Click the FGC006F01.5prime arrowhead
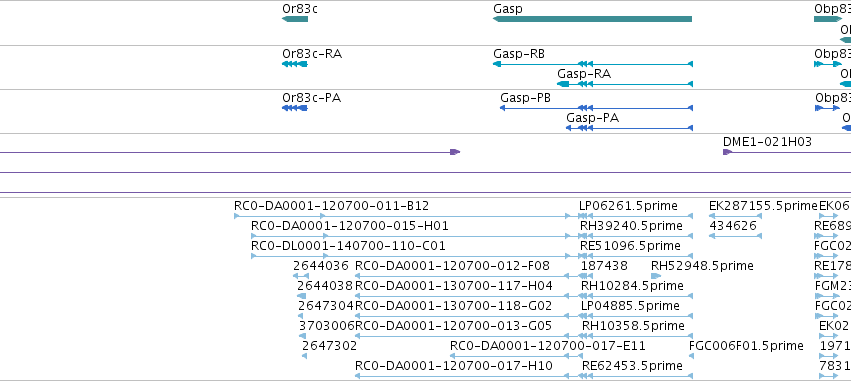The width and height of the screenshot is (851, 381). click(691, 356)
